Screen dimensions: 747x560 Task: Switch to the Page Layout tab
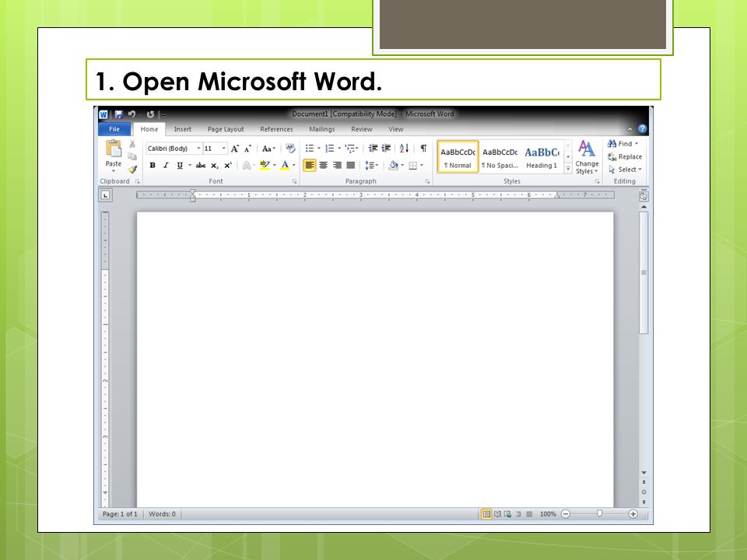coord(226,129)
